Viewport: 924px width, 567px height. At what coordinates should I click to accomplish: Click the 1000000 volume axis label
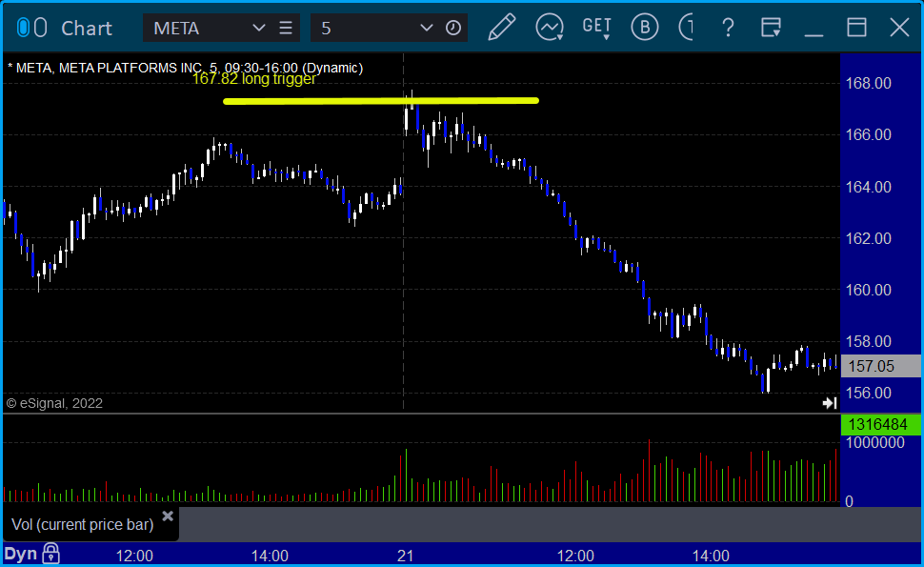click(875, 442)
